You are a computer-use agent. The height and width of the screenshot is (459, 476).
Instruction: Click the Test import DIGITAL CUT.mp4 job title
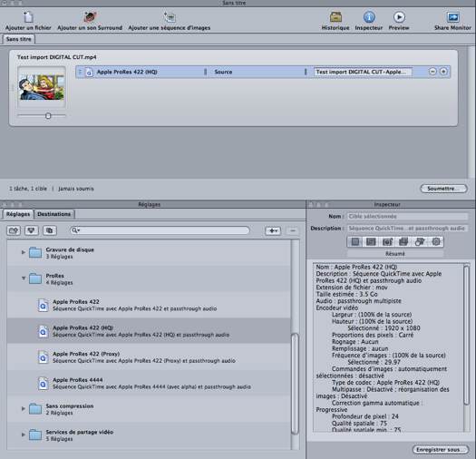click(57, 57)
